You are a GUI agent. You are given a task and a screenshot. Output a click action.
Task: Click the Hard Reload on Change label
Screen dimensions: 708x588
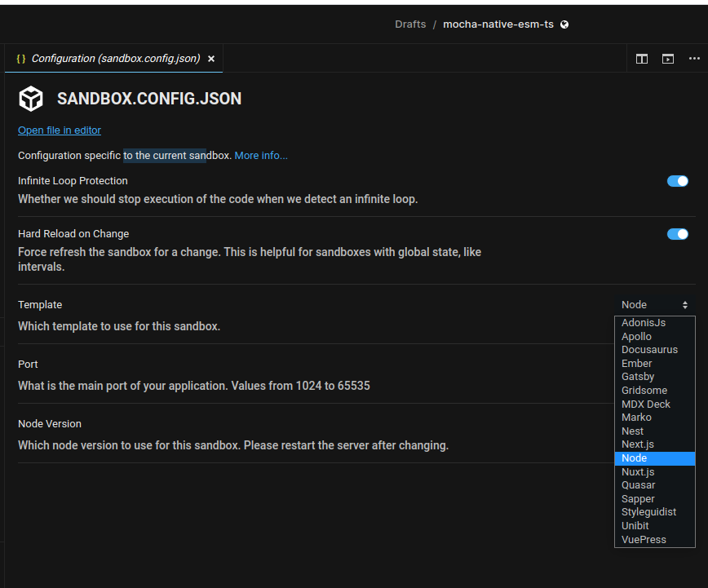click(x=73, y=234)
